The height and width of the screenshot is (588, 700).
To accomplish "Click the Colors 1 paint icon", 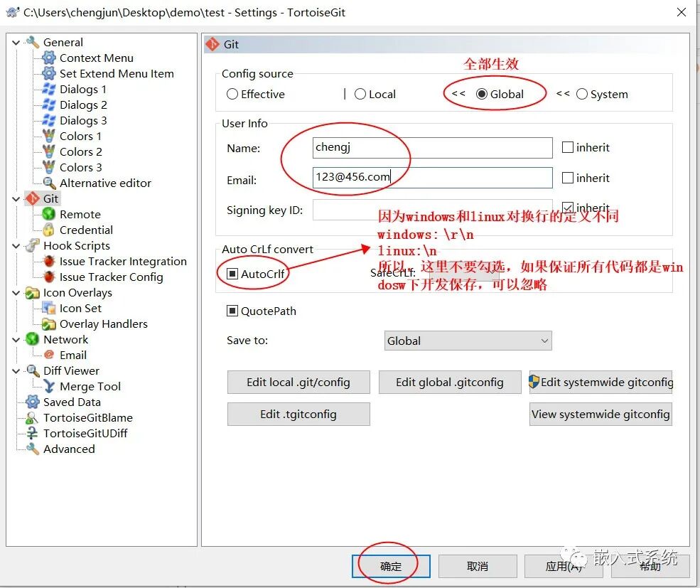I will click(48, 136).
